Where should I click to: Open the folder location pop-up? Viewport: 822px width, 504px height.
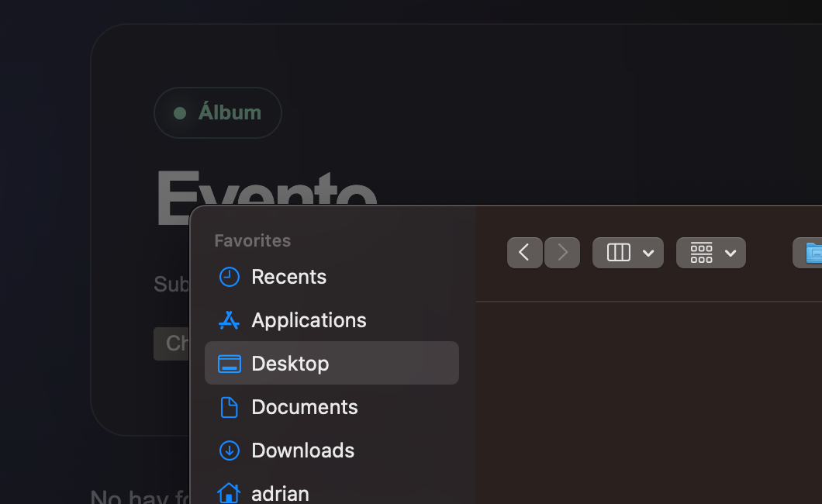(808, 253)
